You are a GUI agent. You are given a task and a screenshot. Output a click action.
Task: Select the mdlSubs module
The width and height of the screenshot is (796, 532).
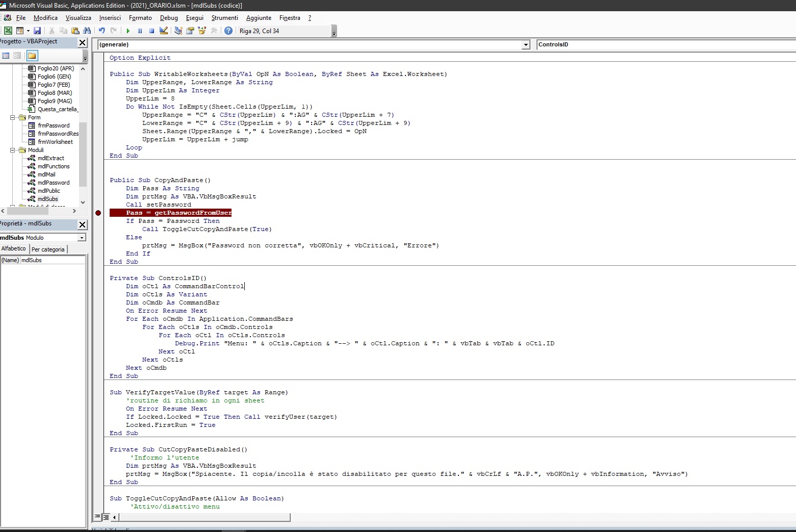click(47, 199)
